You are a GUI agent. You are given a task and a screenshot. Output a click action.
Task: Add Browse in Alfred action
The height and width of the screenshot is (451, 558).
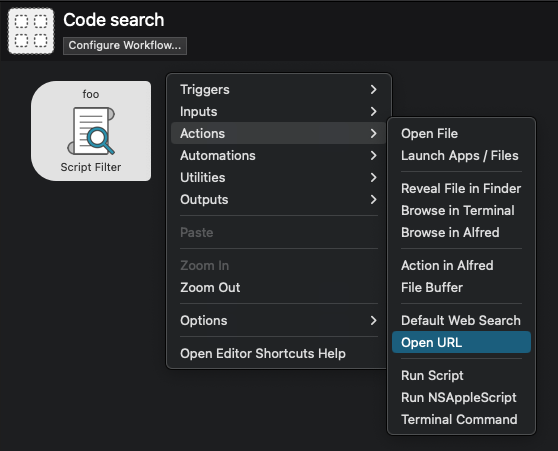pyautogui.click(x=461, y=232)
